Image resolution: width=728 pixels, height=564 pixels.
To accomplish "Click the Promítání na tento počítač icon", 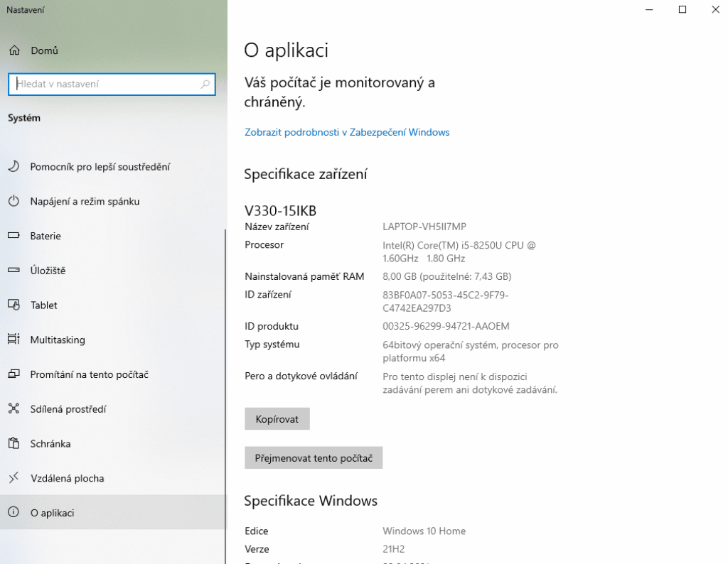I will point(14,374).
